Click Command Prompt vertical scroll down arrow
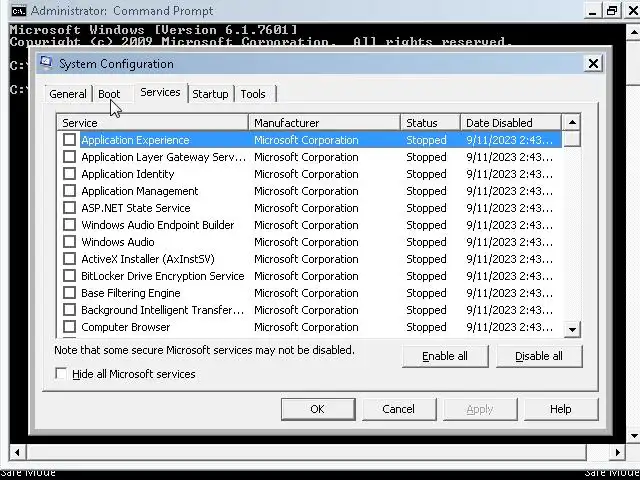The width and height of the screenshot is (640, 480). [634, 436]
